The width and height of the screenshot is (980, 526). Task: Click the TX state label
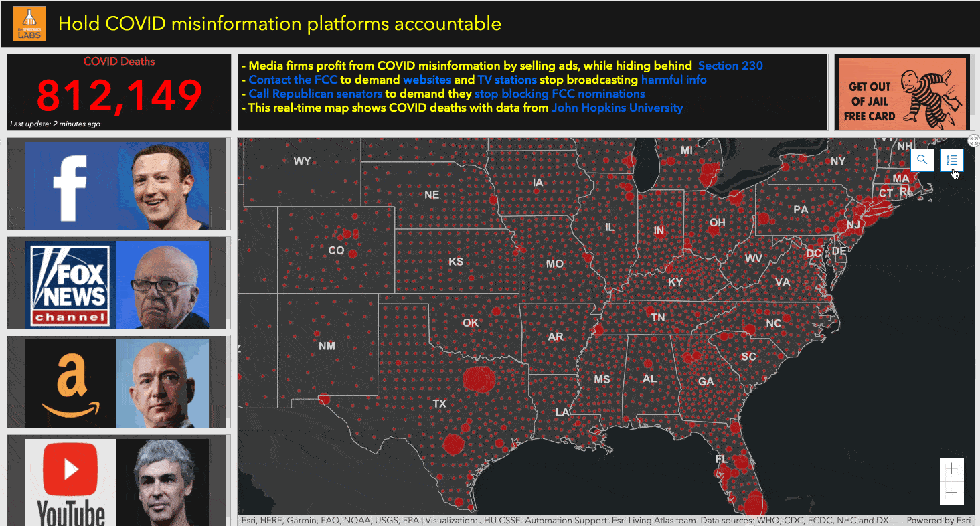439,404
